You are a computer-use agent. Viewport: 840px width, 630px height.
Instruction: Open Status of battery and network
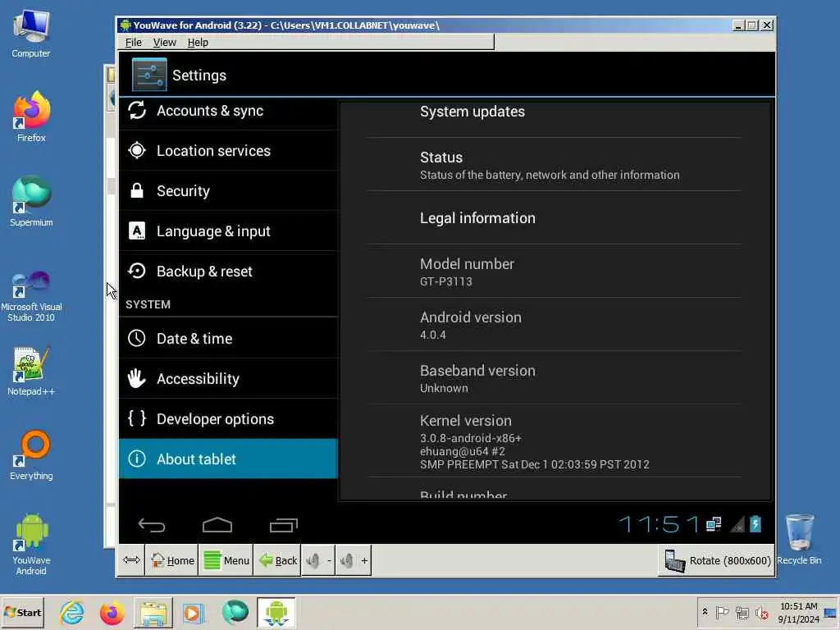[554, 165]
